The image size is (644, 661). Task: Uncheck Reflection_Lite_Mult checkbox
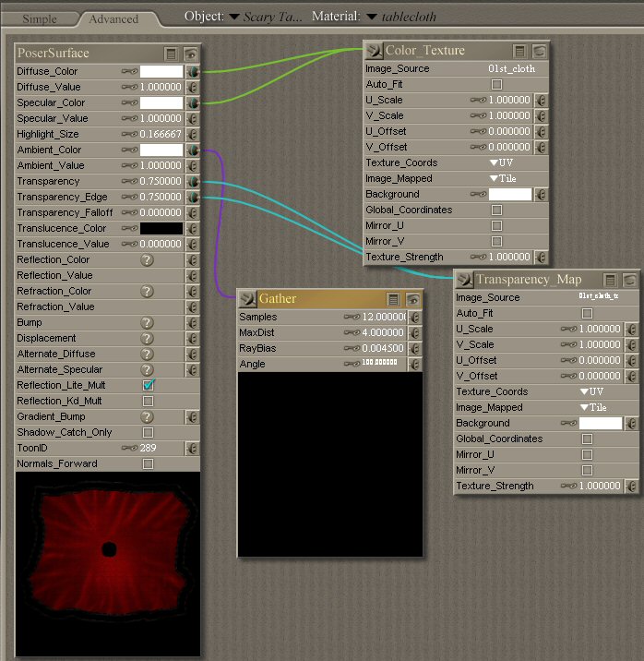click(x=149, y=385)
